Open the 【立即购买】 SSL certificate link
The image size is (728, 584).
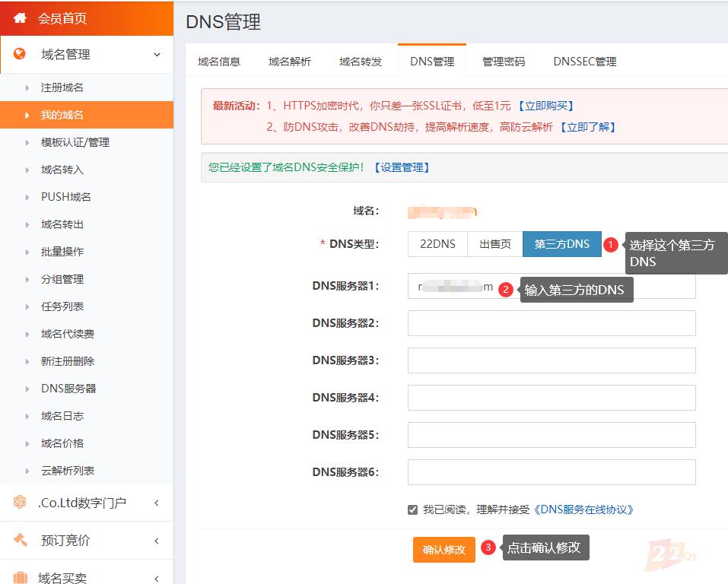pyautogui.click(x=545, y=106)
